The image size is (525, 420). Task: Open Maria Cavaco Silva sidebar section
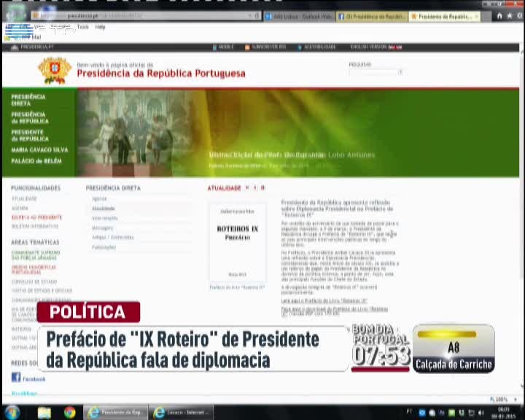pos(39,149)
